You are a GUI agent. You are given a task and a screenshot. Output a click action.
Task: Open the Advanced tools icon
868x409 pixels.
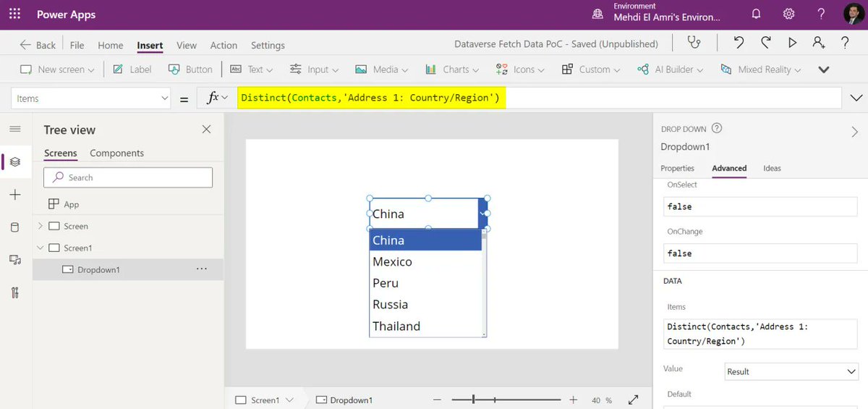[15, 292]
